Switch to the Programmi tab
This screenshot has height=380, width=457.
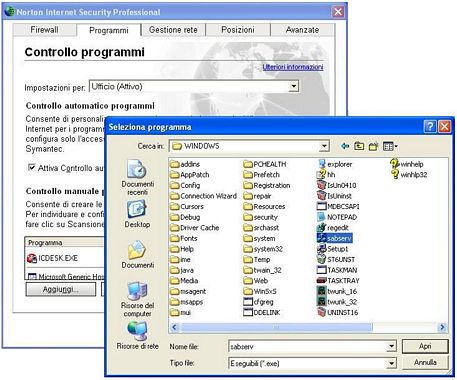click(x=109, y=30)
